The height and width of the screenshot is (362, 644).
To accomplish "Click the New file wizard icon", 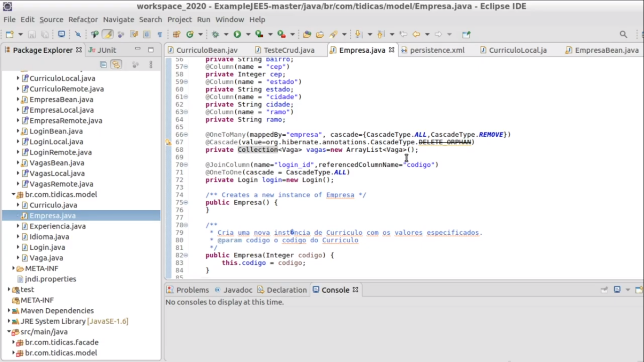I will [x=9, y=34].
